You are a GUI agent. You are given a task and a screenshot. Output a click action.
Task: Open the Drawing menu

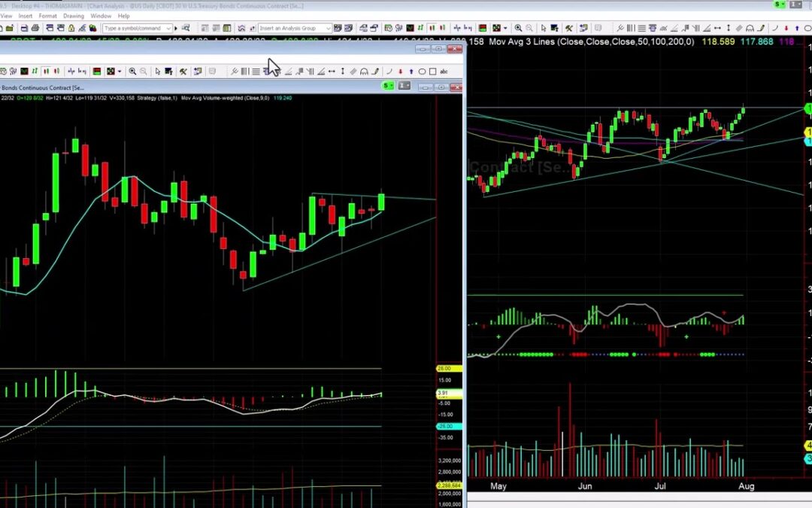coord(74,15)
